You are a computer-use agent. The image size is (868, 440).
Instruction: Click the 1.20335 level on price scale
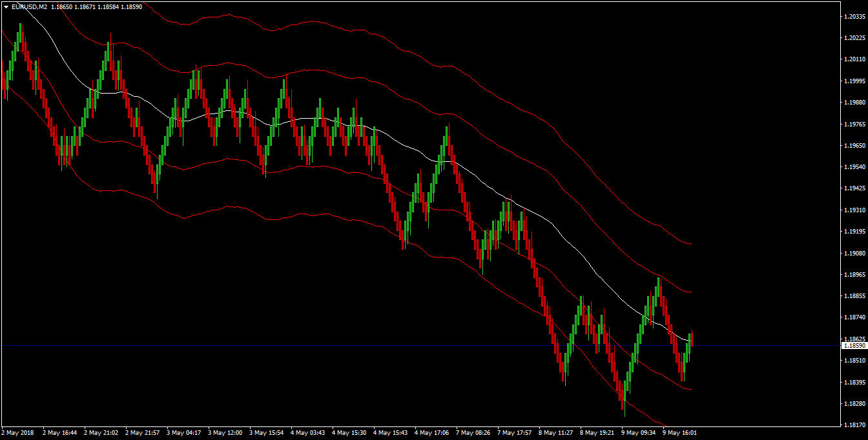coord(855,17)
